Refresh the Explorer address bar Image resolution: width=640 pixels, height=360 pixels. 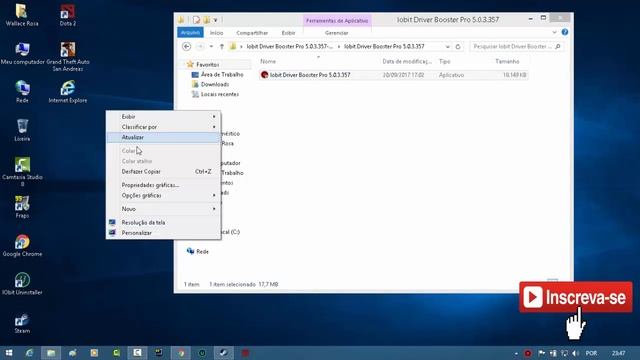pos(458,47)
